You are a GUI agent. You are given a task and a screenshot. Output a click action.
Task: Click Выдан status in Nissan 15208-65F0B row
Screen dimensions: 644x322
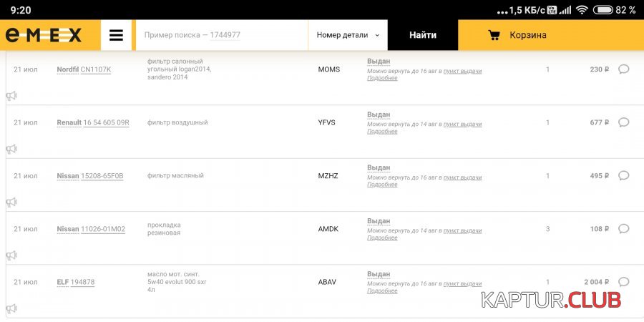coord(379,168)
